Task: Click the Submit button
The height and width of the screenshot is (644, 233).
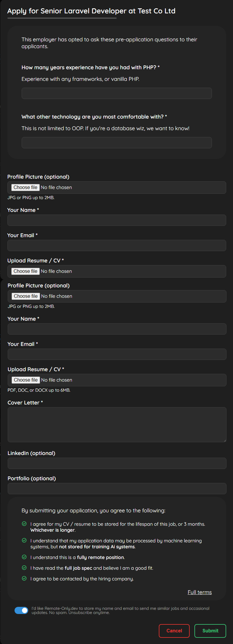Action: pyautogui.click(x=210, y=631)
